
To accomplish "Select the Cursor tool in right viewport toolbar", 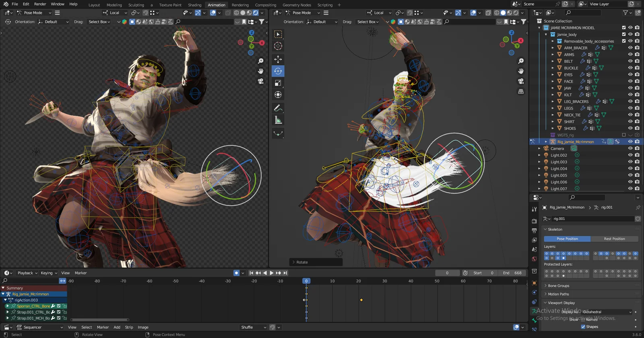I will (x=278, y=46).
